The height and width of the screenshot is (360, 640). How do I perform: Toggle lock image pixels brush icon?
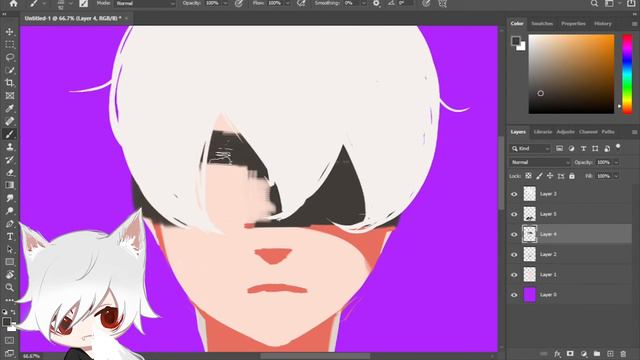pos(539,176)
